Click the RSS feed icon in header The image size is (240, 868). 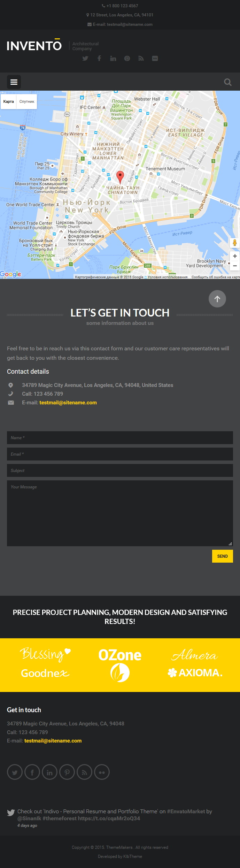click(141, 59)
